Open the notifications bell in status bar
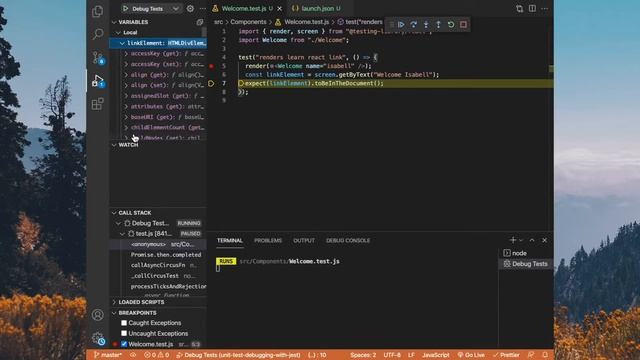 [545, 355]
